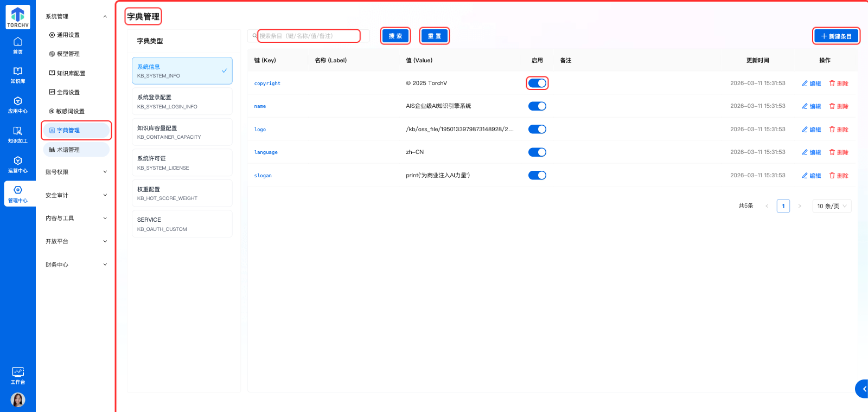Select 知识库容量配置 dictionary type

[182, 132]
